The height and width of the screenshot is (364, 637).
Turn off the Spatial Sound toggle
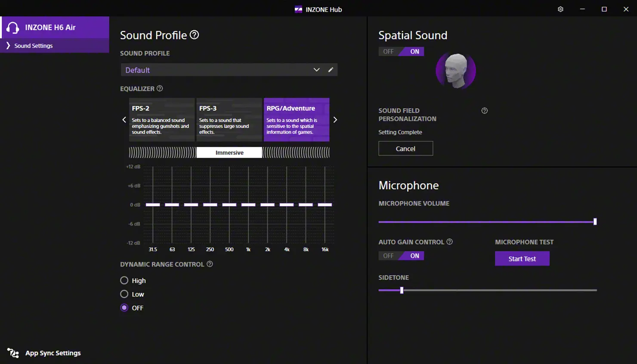(x=389, y=52)
